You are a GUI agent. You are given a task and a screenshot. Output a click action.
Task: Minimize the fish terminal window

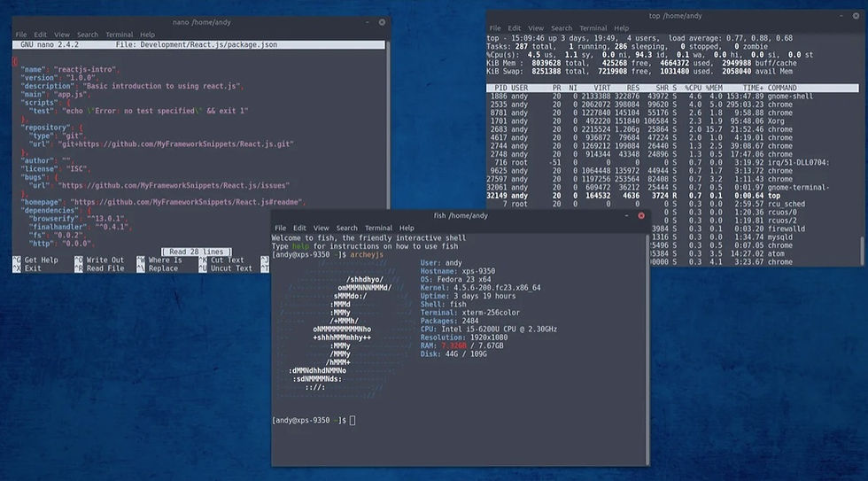pyautogui.click(x=626, y=215)
